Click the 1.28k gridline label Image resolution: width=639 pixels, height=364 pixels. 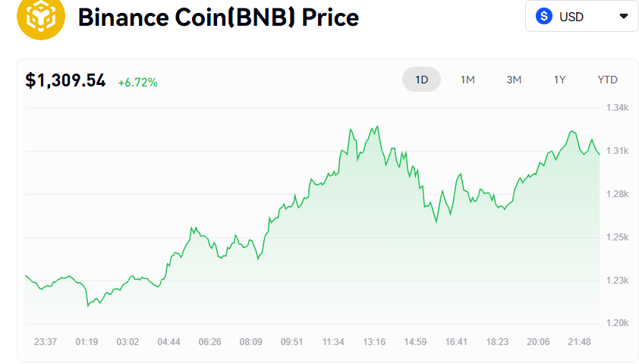tap(617, 194)
